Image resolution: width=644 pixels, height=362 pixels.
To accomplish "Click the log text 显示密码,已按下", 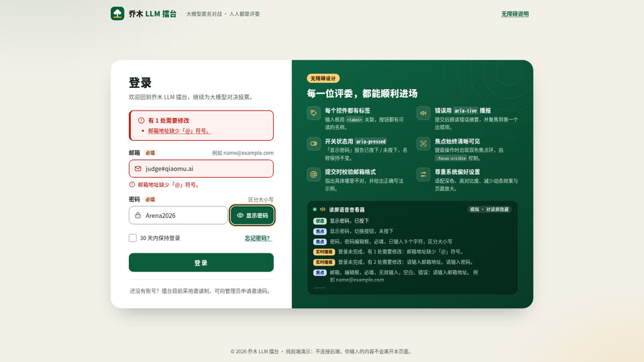I will (350, 221).
